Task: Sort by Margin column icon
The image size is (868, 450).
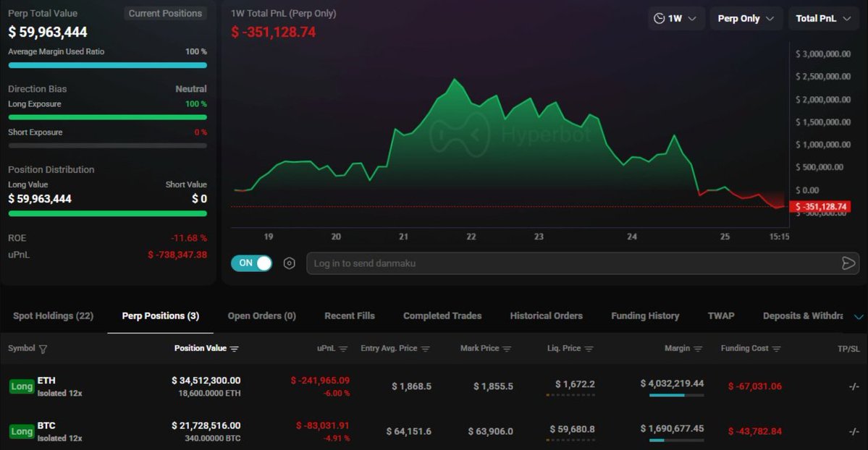Action: click(x=698, y=349)
